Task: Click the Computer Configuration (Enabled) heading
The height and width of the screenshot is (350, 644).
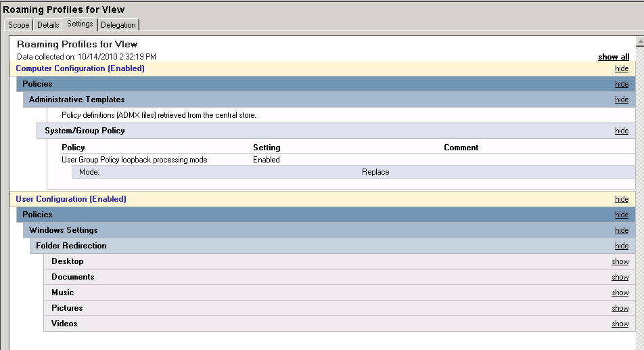Action: 80,68
